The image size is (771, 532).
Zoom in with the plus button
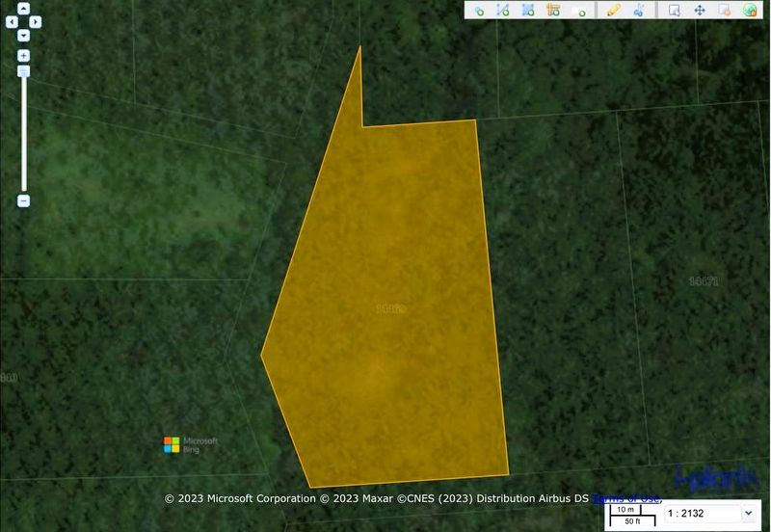pyautogui.click(x=23, y=56)
